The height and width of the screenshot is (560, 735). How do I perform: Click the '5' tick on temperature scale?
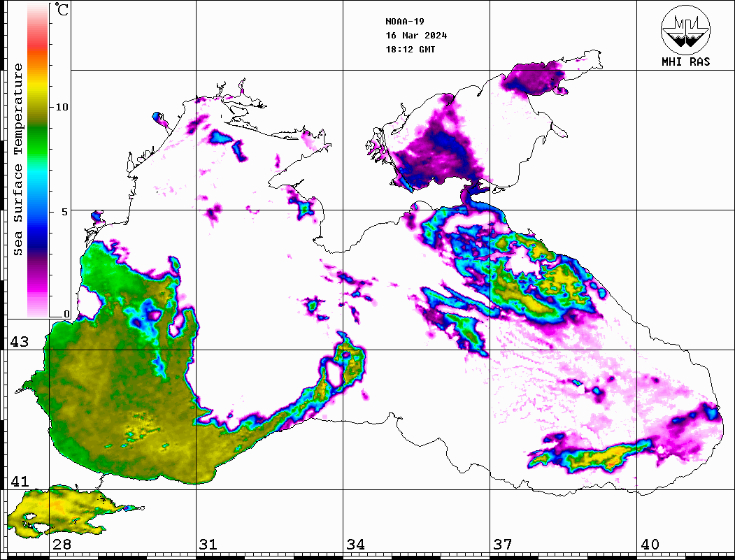point(64,212)
